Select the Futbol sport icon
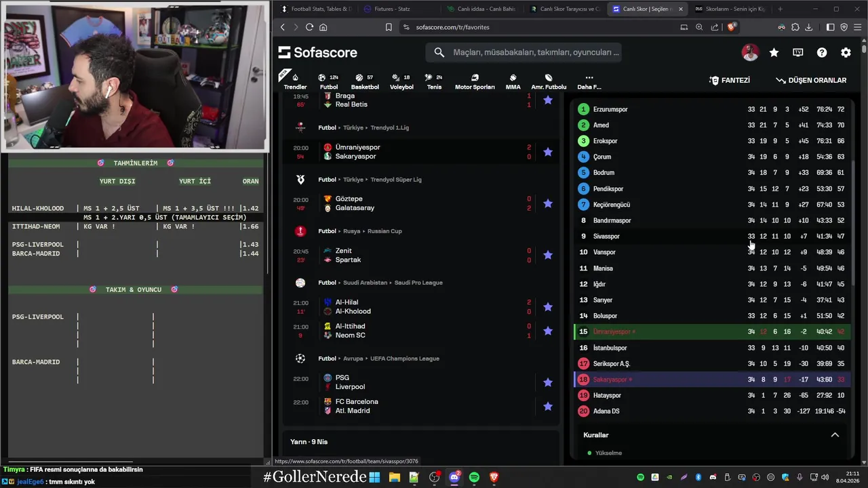The width and height of the screenshot is (868, 488). click(x=328, y=81)
